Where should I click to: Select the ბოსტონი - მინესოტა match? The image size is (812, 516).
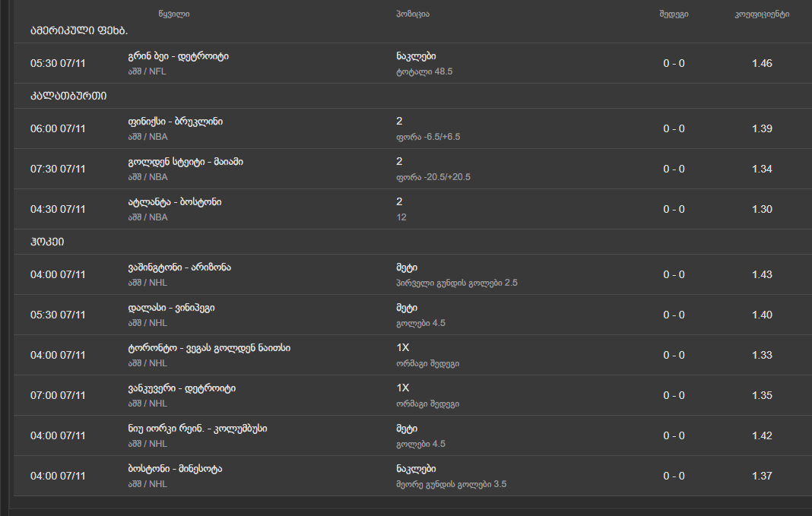click(175, 469)
